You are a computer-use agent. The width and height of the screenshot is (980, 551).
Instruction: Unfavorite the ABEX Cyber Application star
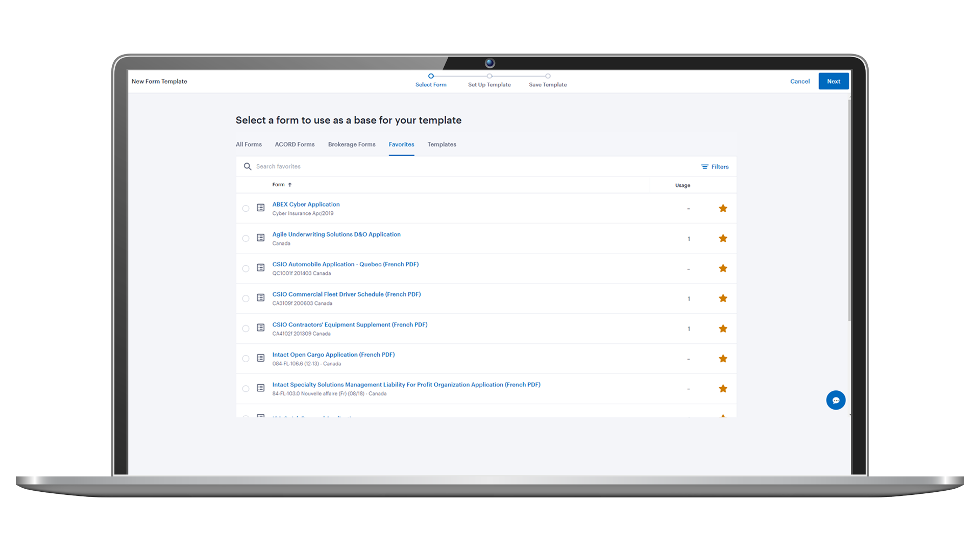click(723, 208)
